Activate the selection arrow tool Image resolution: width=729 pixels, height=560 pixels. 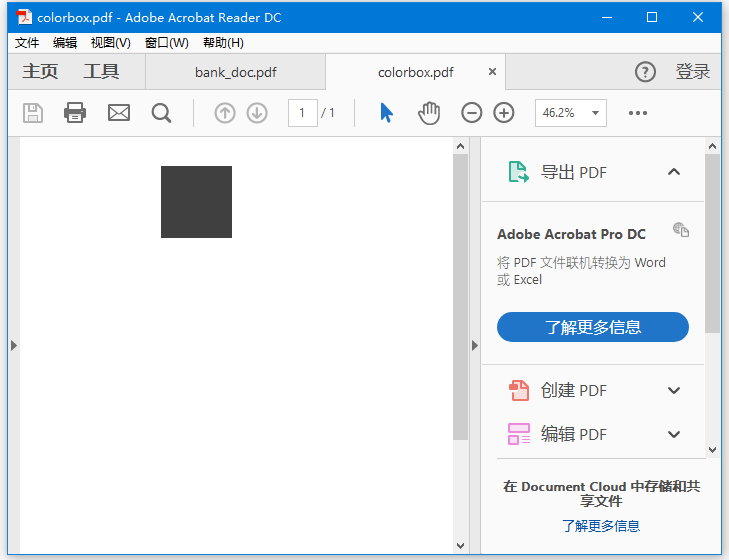tap(386, 113)
